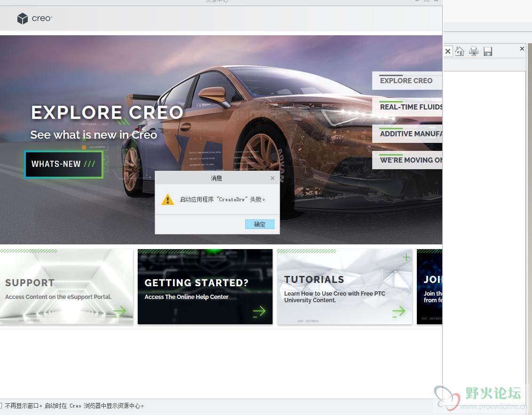This screenshot has height=415, width=532.
Task: Click the browser print icon
Action: pos(474,51)
